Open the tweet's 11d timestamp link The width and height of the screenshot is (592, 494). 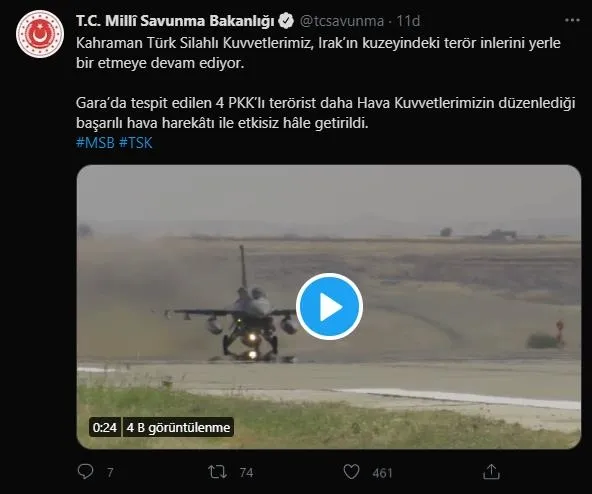pyautogui.click(x=408, y=21)
